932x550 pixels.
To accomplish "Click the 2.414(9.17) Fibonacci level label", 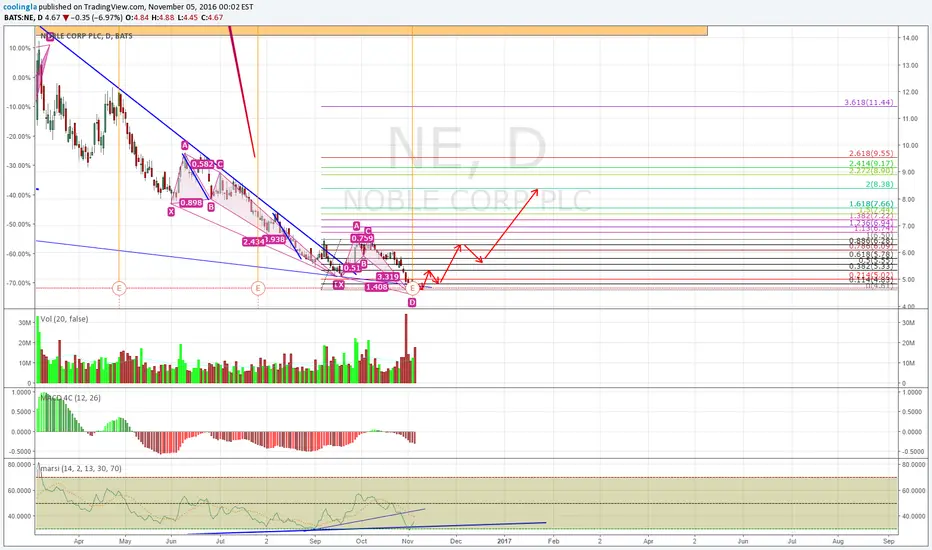I will click(871, 164).
